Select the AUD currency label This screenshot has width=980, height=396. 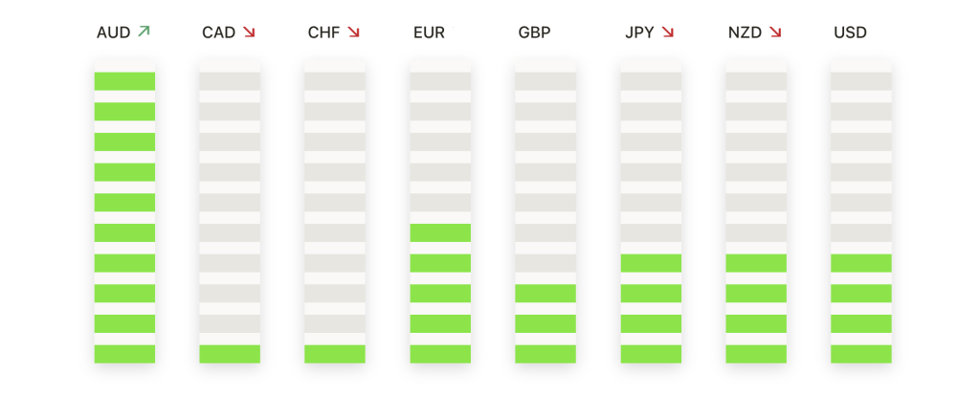pos(113,33)
